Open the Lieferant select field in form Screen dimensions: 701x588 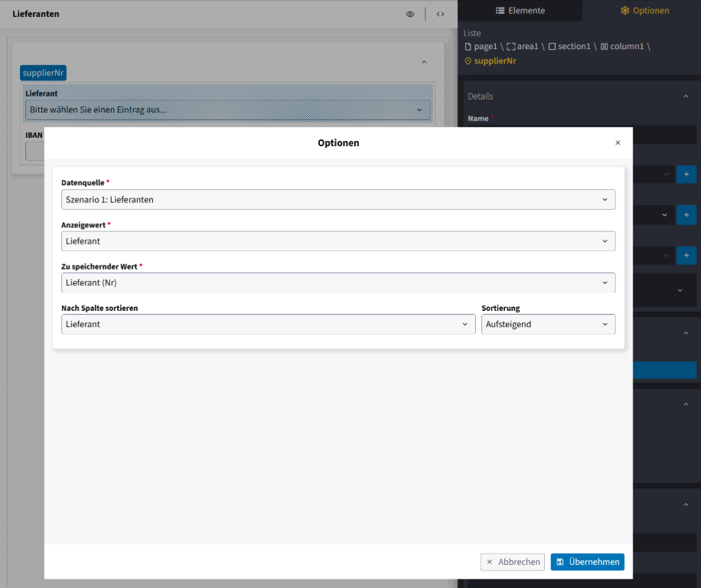[x=228, y=110]
